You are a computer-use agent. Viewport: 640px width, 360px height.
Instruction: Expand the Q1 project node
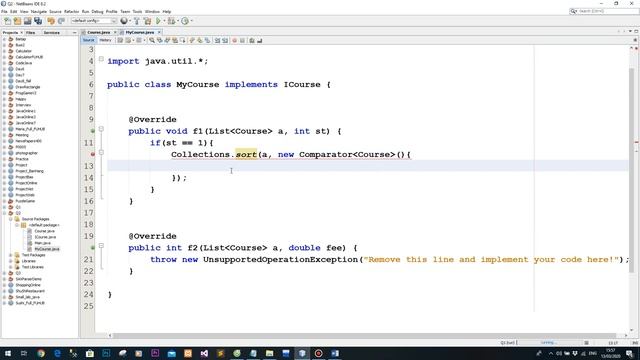[x=4, y=207]
